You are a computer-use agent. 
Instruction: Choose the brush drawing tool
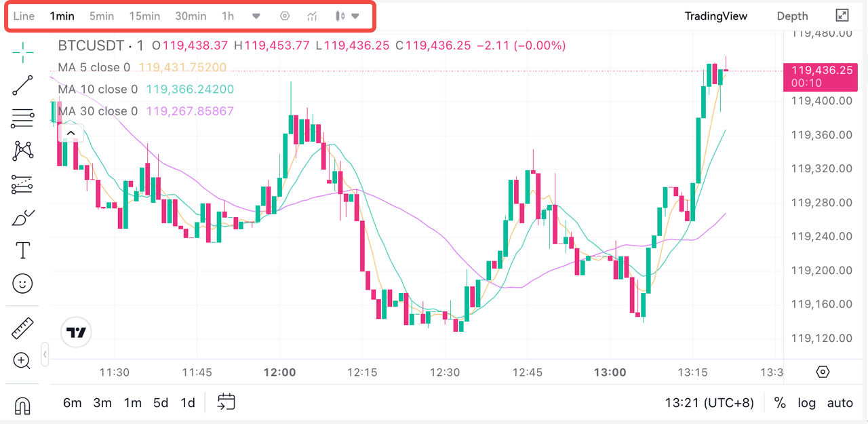22,218
